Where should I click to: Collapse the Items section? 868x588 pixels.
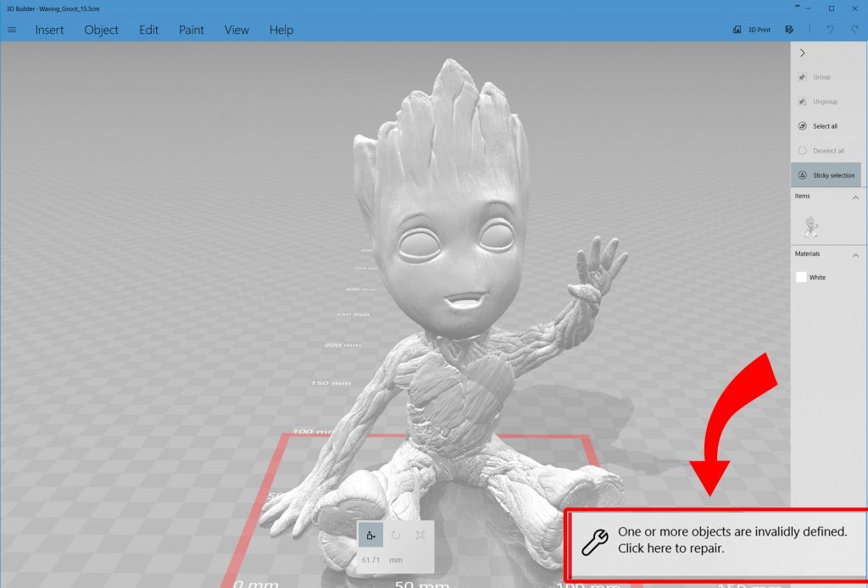click(854, 197)
